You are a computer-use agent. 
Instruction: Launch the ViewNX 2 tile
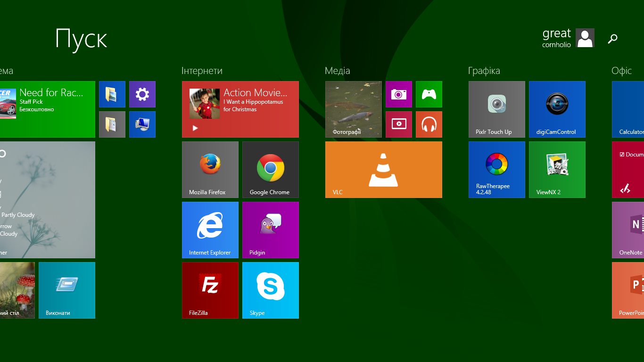pyautogui.click(x=557, y=170)
